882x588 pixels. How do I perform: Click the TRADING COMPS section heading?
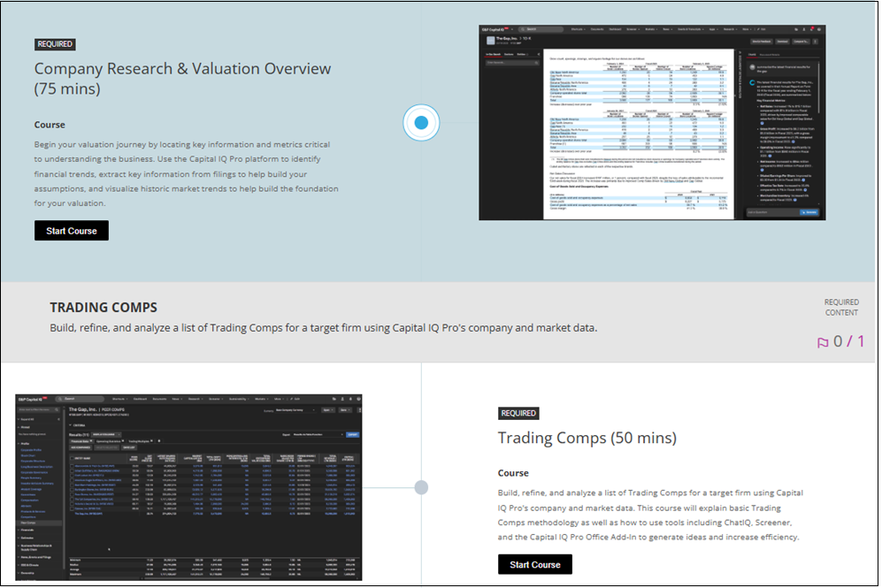tap(104, 308)
